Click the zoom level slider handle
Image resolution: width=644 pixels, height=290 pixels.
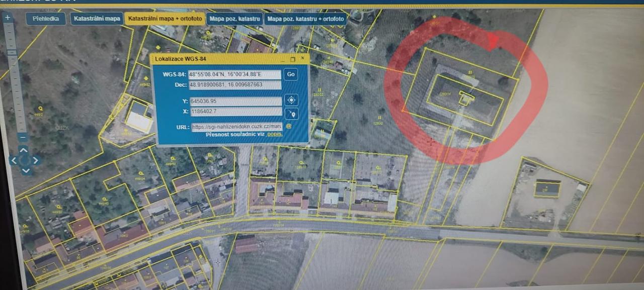tap(11, 52)
